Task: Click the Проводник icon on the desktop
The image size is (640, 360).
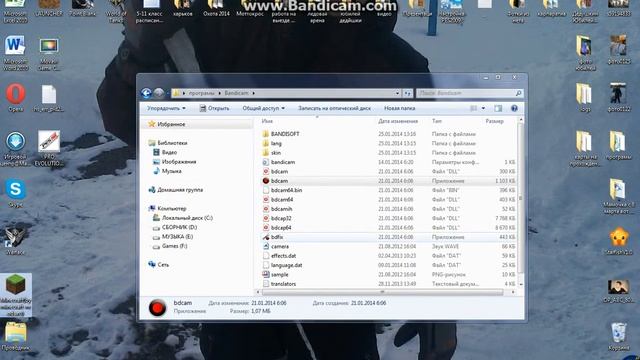Action: point(16,336)
